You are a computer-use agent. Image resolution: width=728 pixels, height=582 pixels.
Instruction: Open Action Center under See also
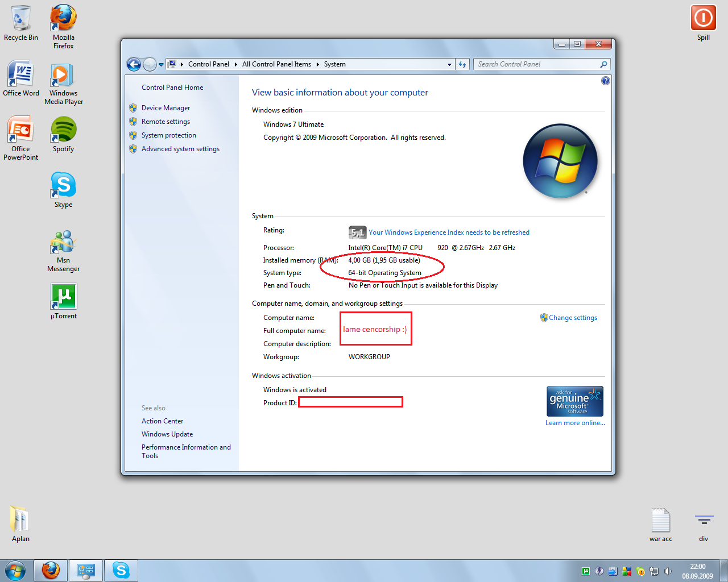pos(162,421)
